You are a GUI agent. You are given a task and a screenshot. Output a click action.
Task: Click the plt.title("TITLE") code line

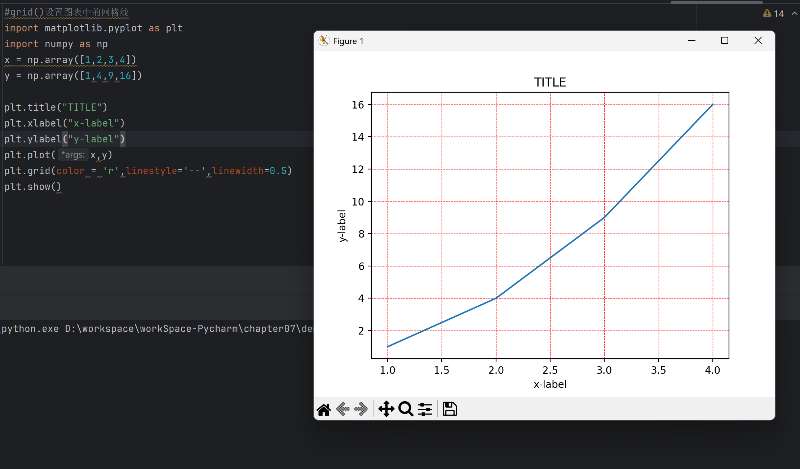pyautogui.click(x=56, y=107)
